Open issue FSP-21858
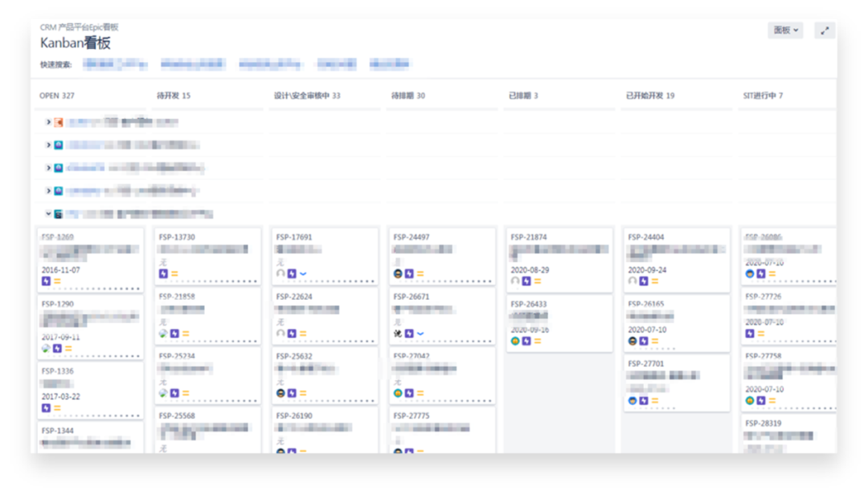The height and width of the screenshot is (495, 868). (x=177, y=297)
